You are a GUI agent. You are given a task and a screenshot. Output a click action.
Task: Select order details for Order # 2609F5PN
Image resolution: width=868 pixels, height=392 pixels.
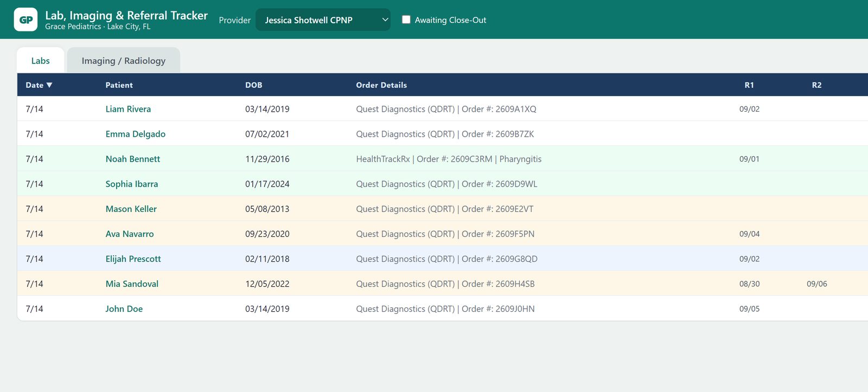tap(445, 234)
